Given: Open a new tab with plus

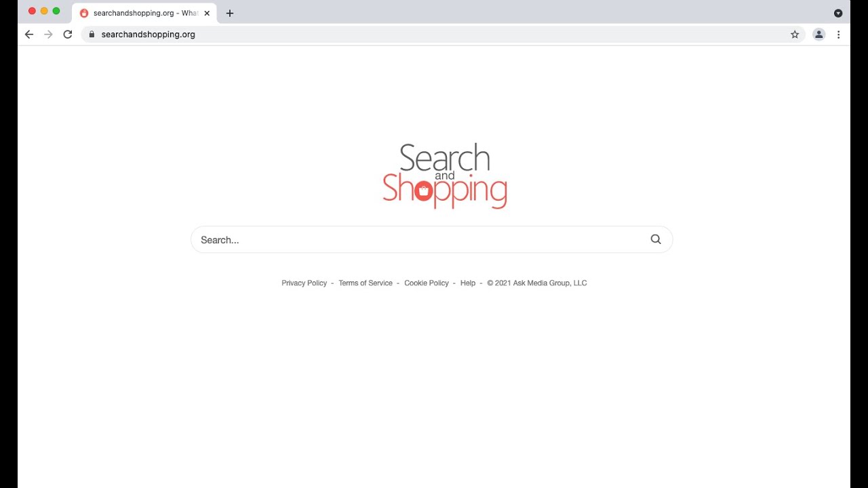Looking at the screenshot, I should pos(230,13).
